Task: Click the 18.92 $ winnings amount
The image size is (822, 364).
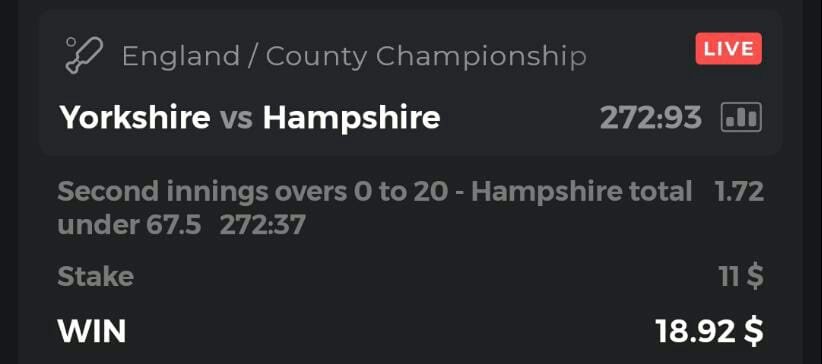Action: pyautogui.click(x=710, y=331)
